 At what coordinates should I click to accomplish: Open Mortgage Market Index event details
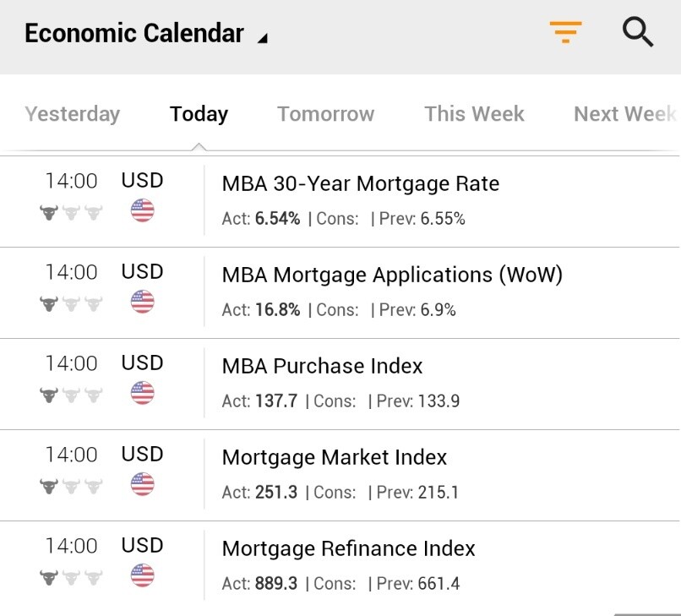[x=335, y=458]
